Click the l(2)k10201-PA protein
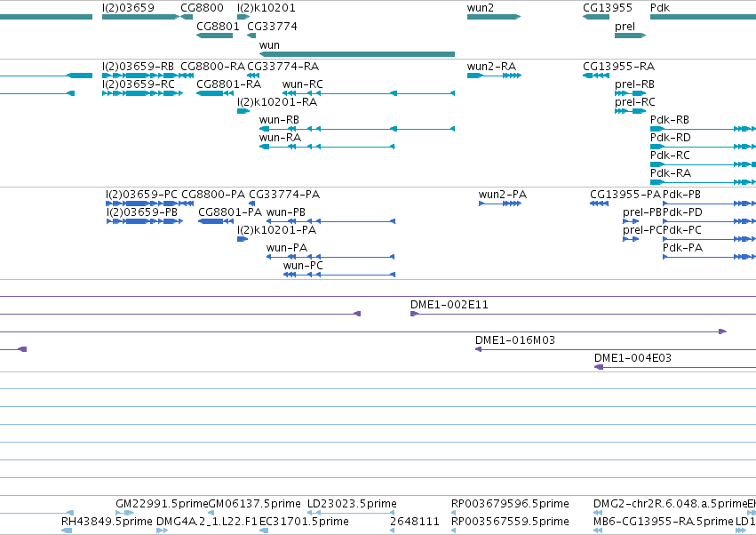The height and width of the screenshot is (535, 756). [243, 239]
